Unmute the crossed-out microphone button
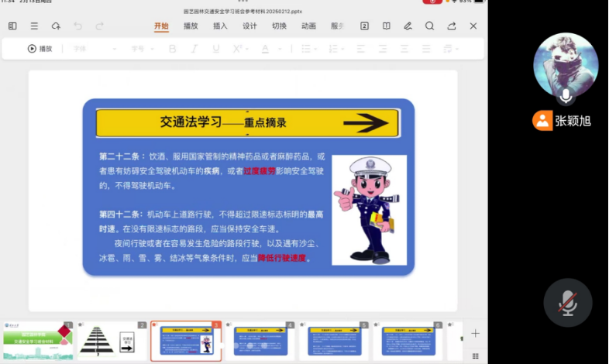 (x=568, y=304)
